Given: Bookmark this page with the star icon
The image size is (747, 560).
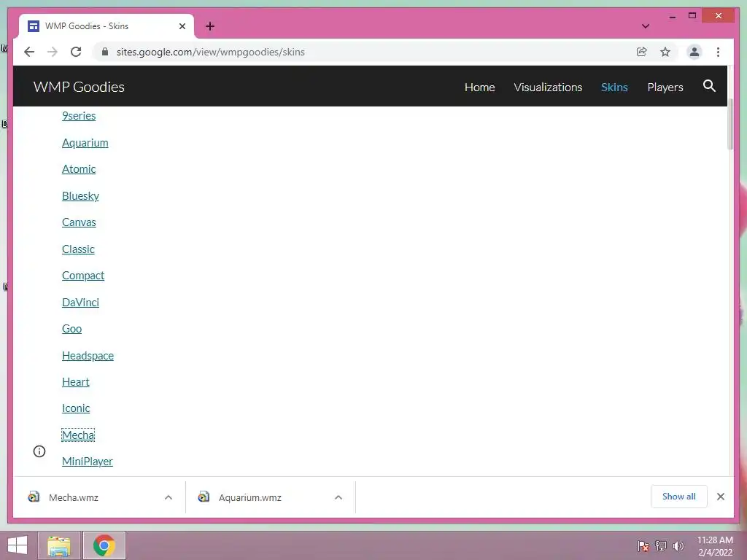Looking at the screenshot, I should (x=665, y=52).
